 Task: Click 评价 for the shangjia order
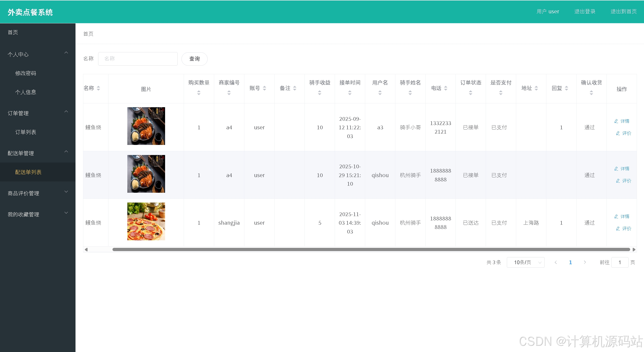coord(624,229)
